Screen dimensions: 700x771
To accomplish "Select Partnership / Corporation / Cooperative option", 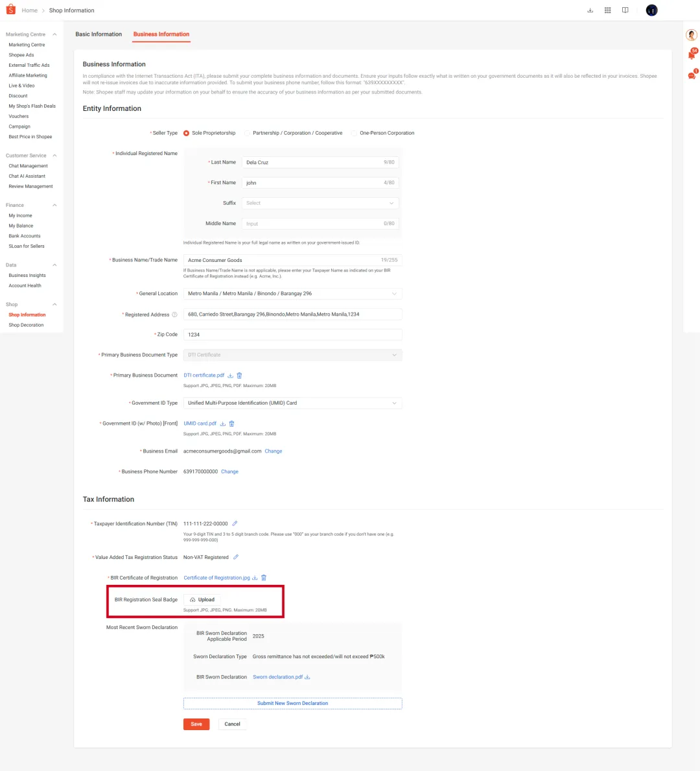I will click(247, 133).
